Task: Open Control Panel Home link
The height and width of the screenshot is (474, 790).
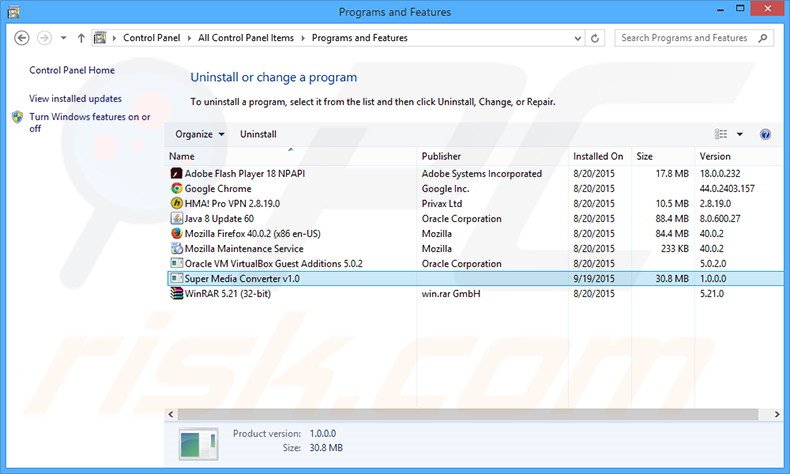Action: click(72, 70)
